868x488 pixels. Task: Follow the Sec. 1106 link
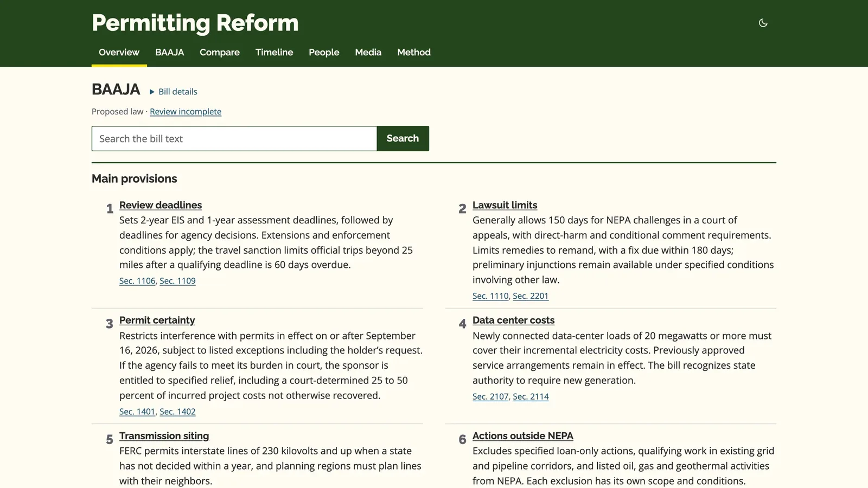[137, 281]
